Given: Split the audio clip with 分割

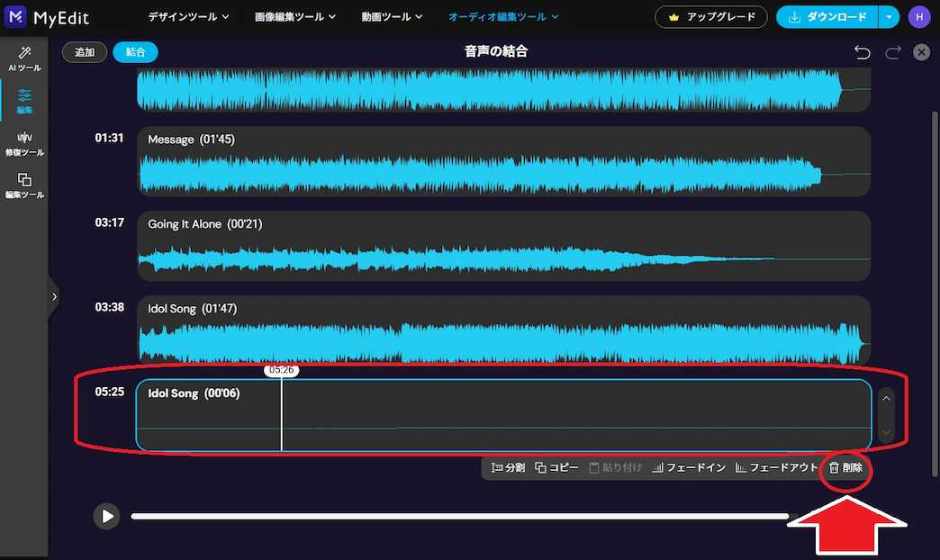Looking at the screenshot, I should [507, 467].
